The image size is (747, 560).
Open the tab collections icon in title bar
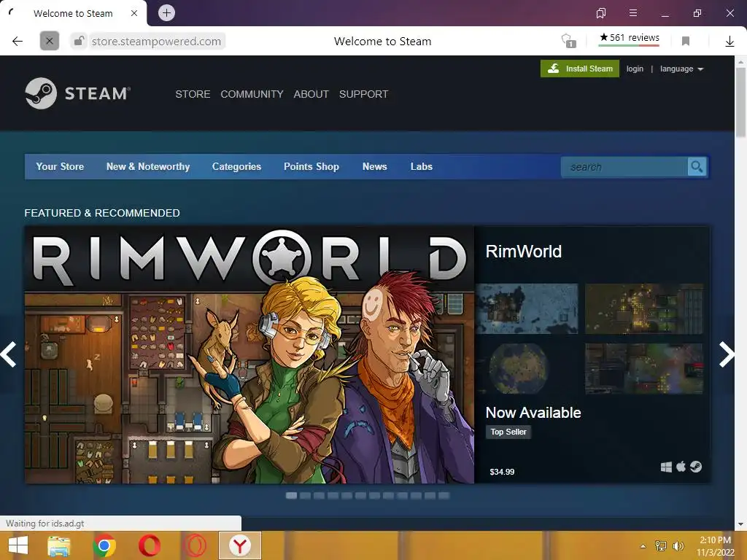pyautogui.click(x=601, y=13)
